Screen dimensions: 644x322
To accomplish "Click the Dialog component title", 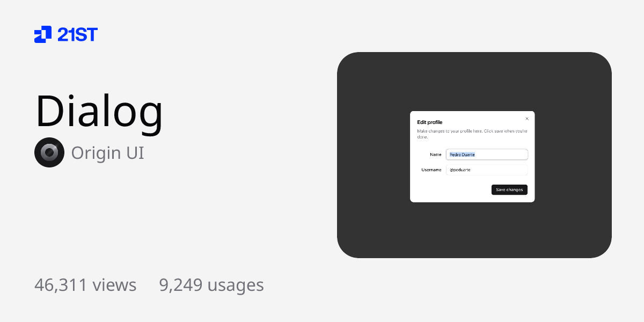I will (99, 111).
